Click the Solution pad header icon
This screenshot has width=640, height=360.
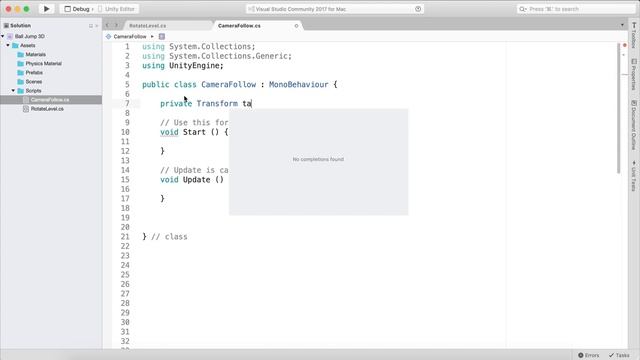pyautogui.click(x=6, y=26)
